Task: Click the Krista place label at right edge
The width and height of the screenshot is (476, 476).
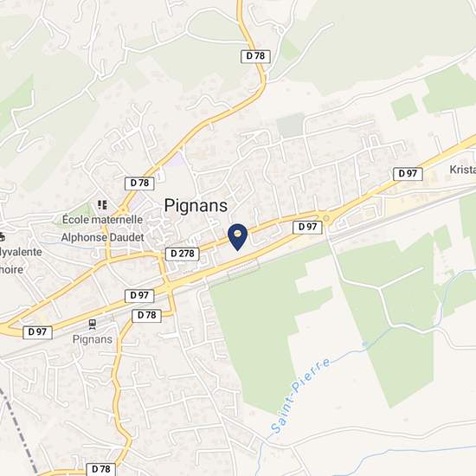Action: point(462,170)
